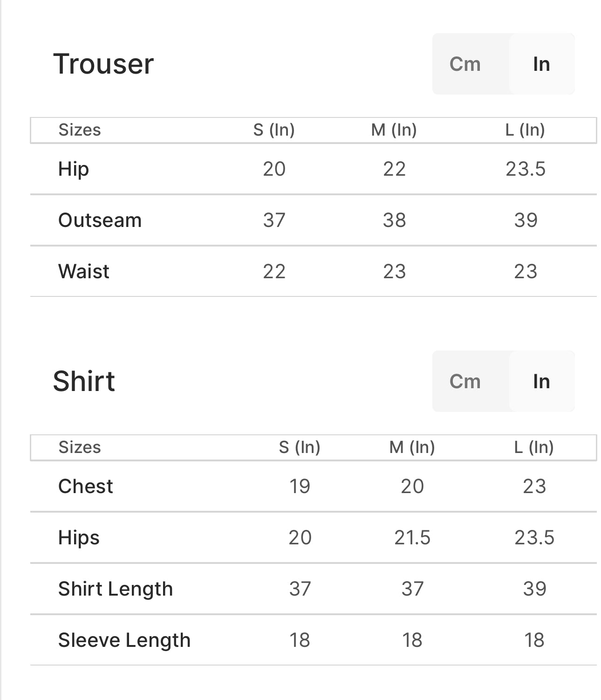Screen dimensions: 601x700
Task: Select the In unit for Shirt
Action: coord(541,381)
